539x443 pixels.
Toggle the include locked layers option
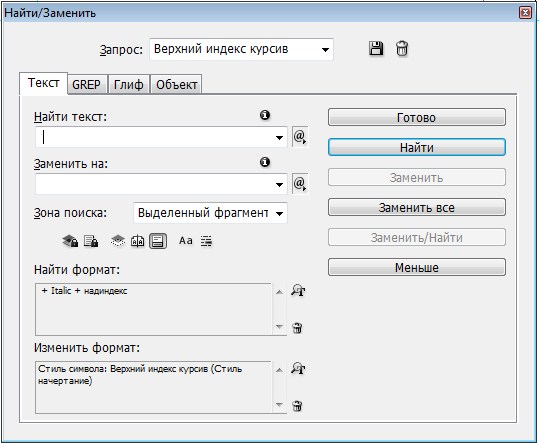pyautogui.click(x=70, y=241)
